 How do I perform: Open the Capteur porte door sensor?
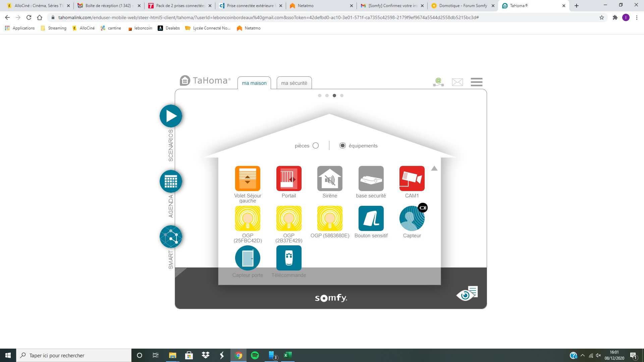click(x=248, y=258)
